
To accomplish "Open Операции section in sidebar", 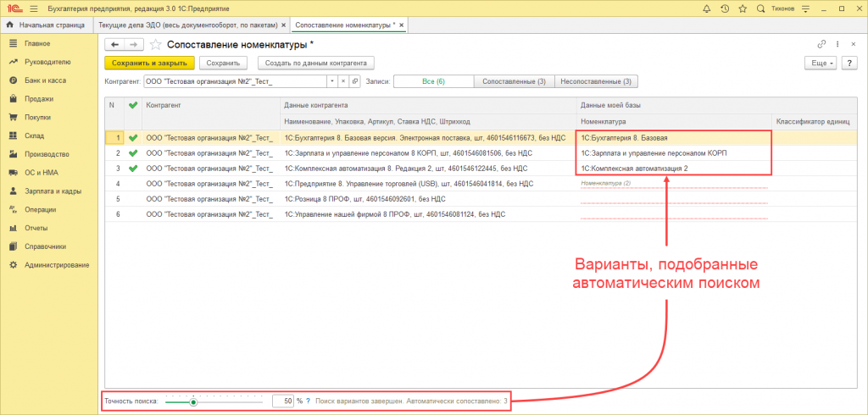I will pyautogui.click(x=40, y=210).
